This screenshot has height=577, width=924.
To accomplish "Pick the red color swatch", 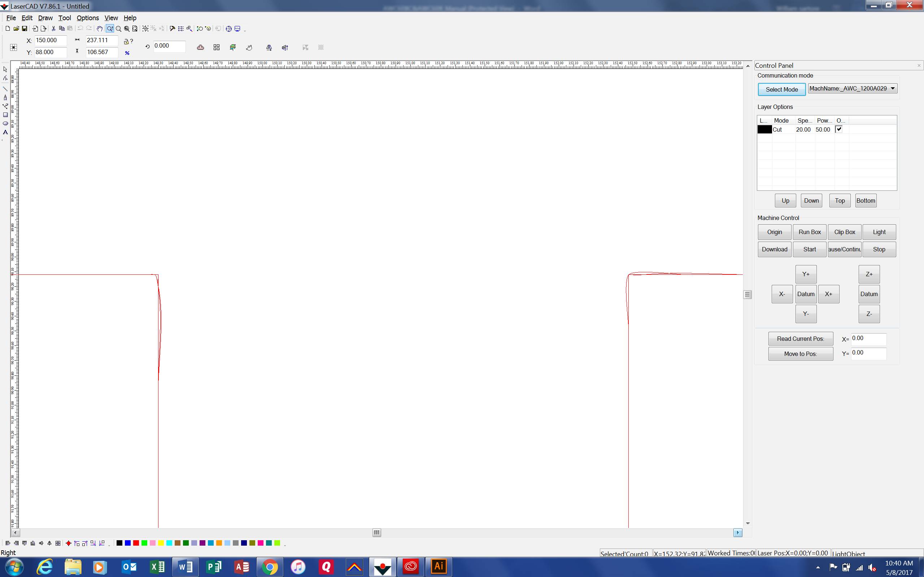I will coord(136,543).
